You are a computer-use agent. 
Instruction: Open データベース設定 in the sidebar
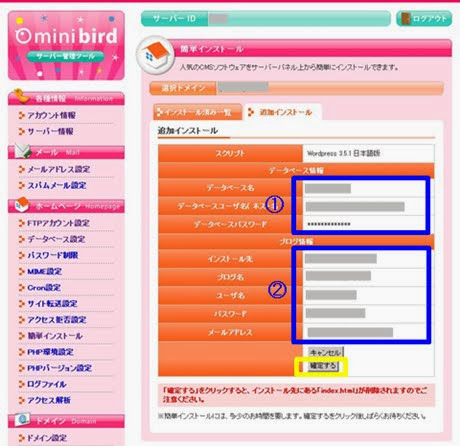(x=56, y=239)
